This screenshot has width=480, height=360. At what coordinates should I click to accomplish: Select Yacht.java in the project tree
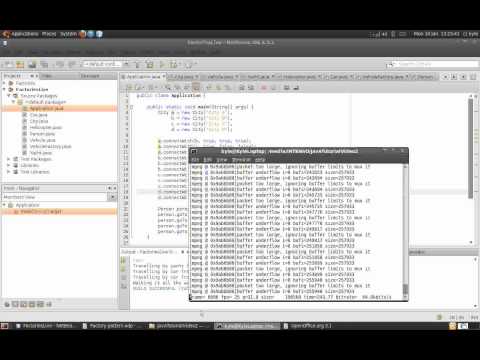click(41, 153)
